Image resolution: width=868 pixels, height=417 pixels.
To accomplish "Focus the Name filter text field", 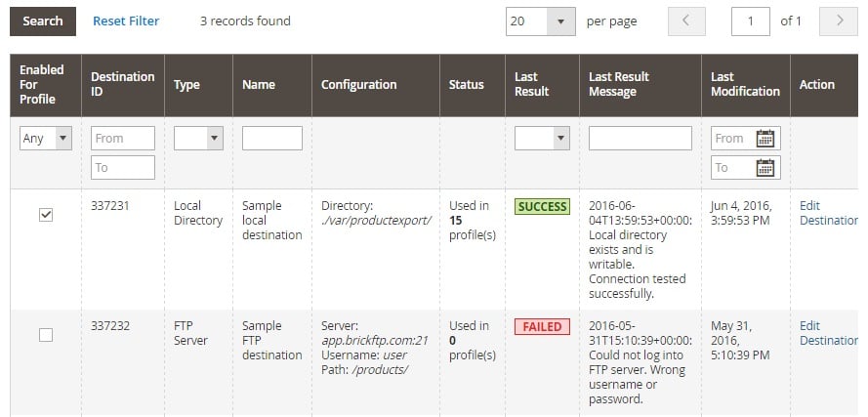I will pos(272,139).
